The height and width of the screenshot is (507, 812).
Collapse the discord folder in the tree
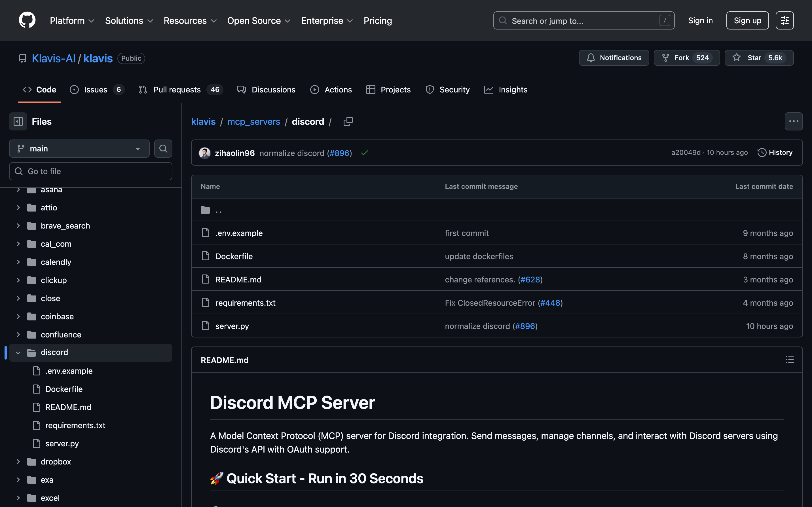point(18,352)
